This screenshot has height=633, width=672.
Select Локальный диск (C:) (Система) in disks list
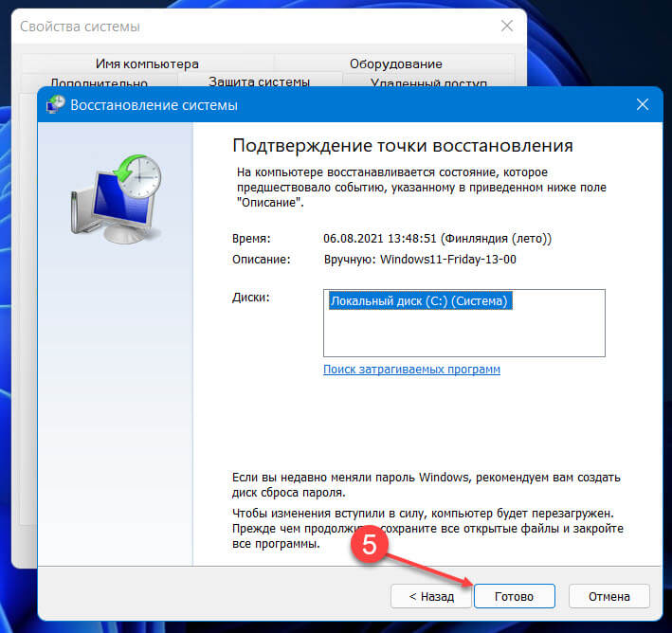pyautogui.click(x=421, y=300)
